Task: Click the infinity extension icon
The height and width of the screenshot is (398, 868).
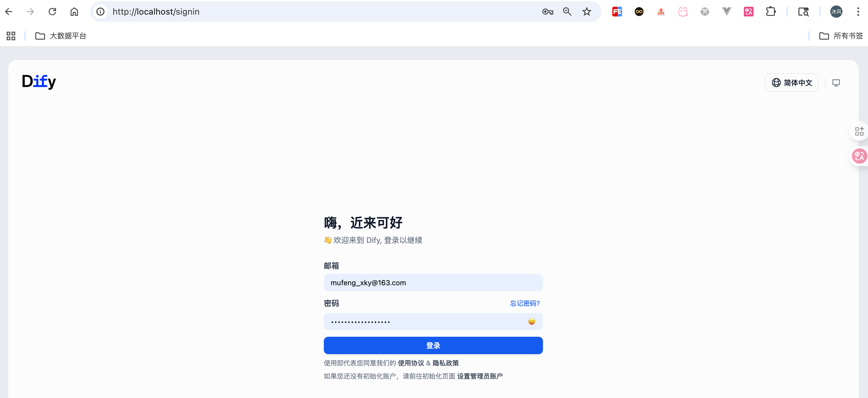Action: [639, 11]
